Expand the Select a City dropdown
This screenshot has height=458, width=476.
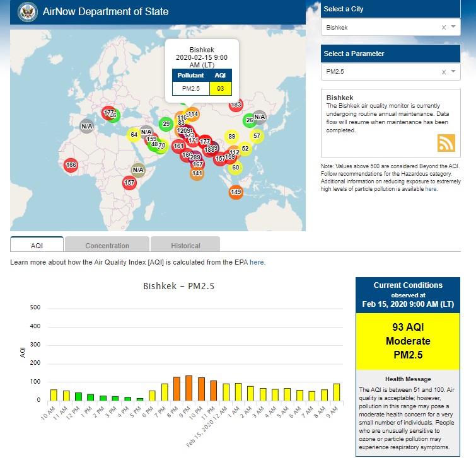point(453,28)
